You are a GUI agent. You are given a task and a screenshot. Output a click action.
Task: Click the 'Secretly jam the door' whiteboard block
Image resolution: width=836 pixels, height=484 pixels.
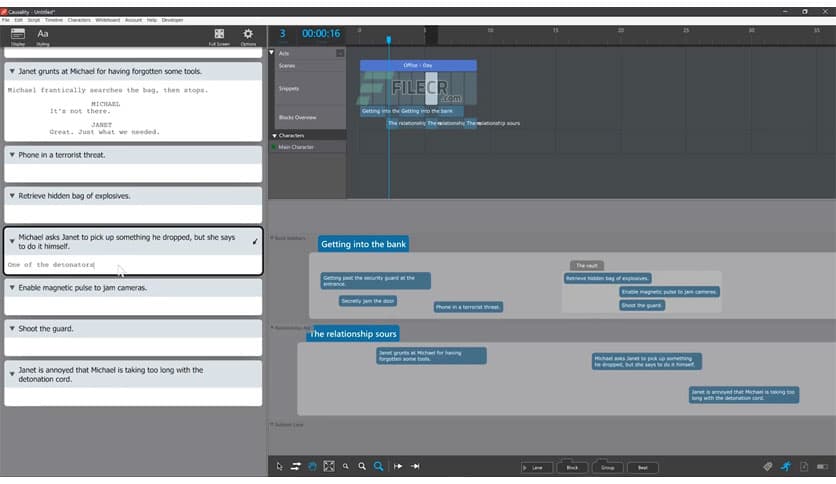pyautogui.click(x=368, y=301)
